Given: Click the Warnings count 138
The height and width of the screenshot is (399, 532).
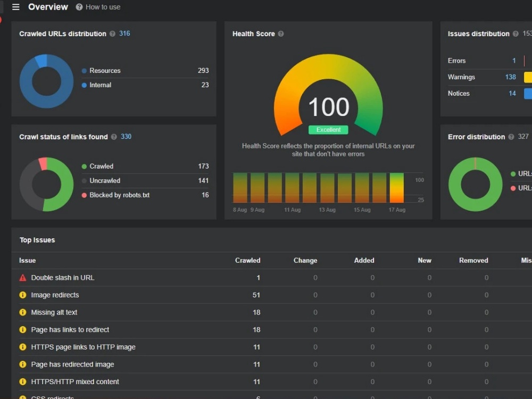Looking at the screenshot, I should [x=510, y=77].
